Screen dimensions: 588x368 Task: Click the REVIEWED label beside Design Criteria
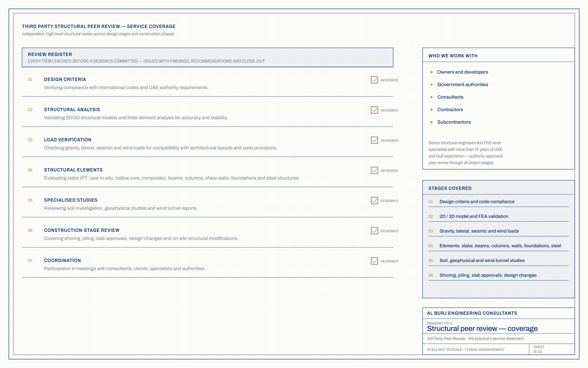tap(389, 80)
